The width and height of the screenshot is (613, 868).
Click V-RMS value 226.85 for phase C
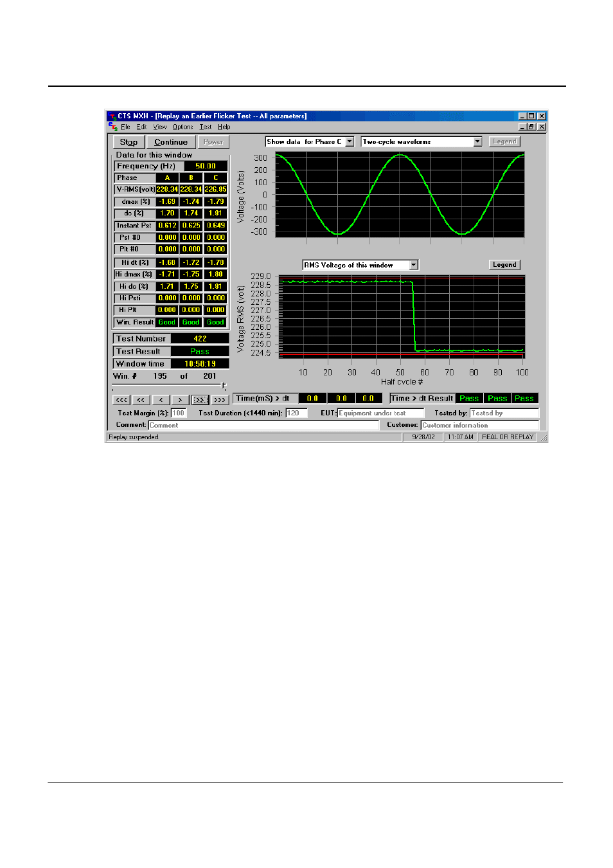pos(216,190)
